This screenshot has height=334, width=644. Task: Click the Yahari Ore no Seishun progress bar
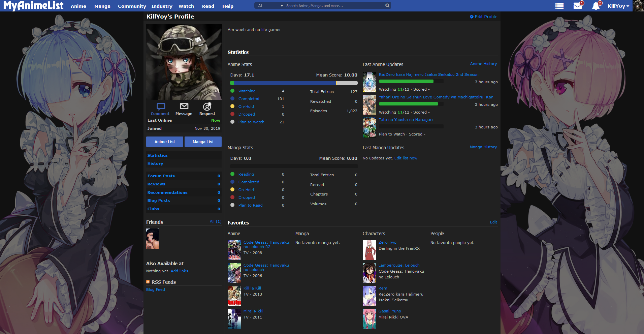click(411, 104)
